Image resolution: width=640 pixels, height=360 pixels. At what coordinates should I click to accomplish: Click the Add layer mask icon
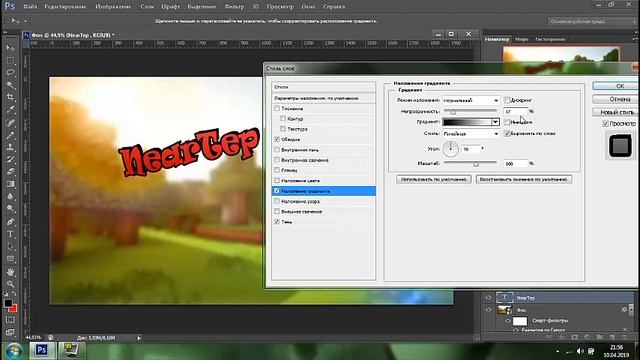coord(574,337)
